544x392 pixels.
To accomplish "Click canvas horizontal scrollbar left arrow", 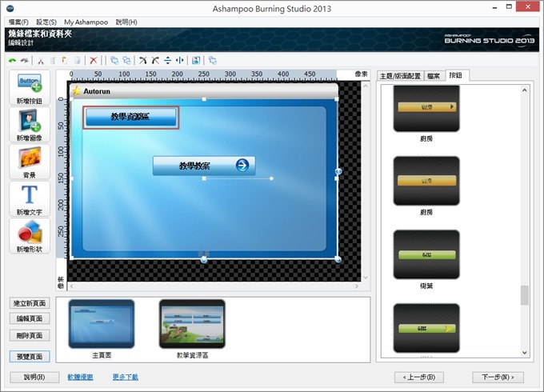I will pyautogui.click(x=71, y=286).
